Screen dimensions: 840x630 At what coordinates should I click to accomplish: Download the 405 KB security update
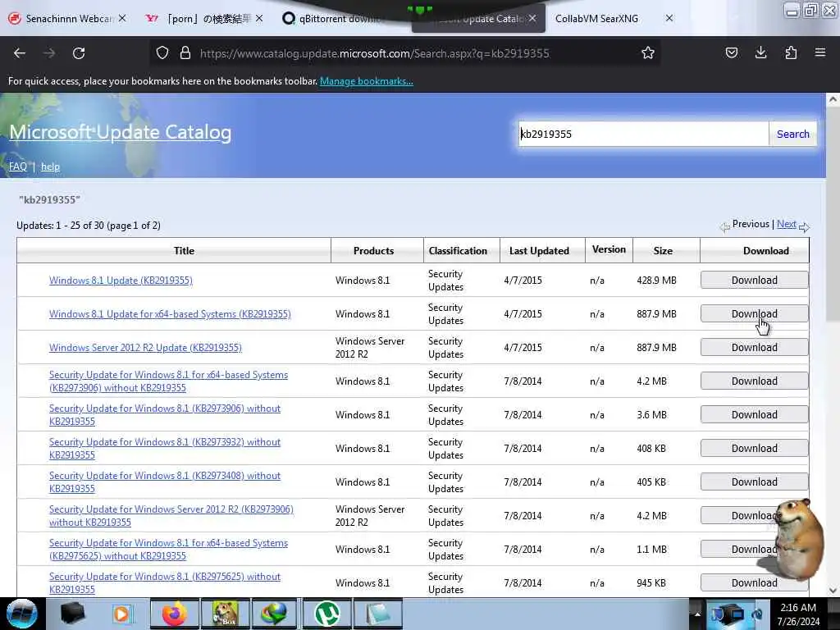(x=755, y=482)
